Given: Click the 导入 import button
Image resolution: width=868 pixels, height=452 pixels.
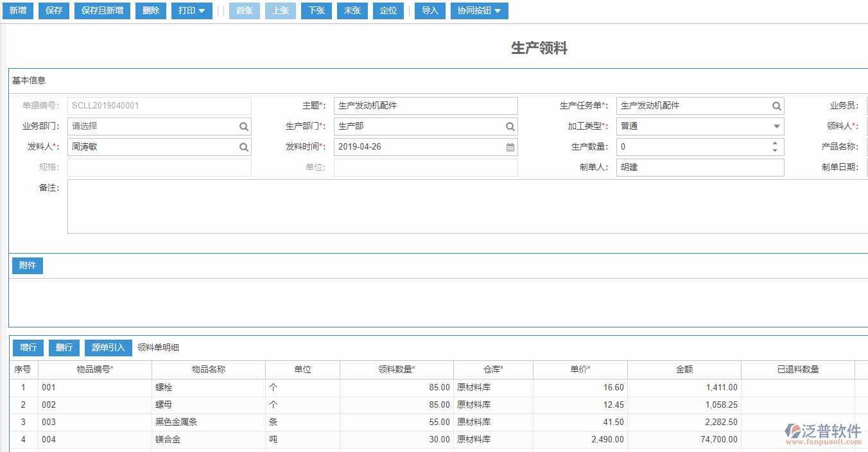Looking at the screenshot, I should click(430, 11).
